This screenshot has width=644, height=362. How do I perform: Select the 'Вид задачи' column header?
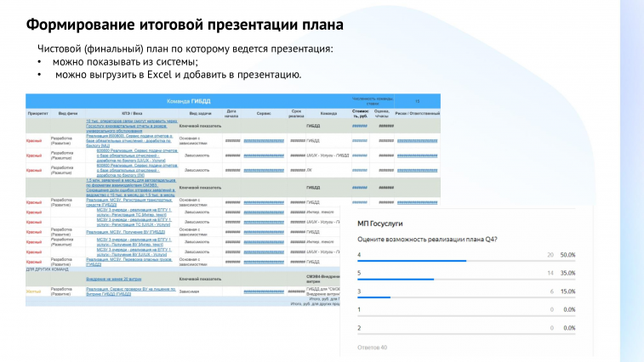(201, 114)
